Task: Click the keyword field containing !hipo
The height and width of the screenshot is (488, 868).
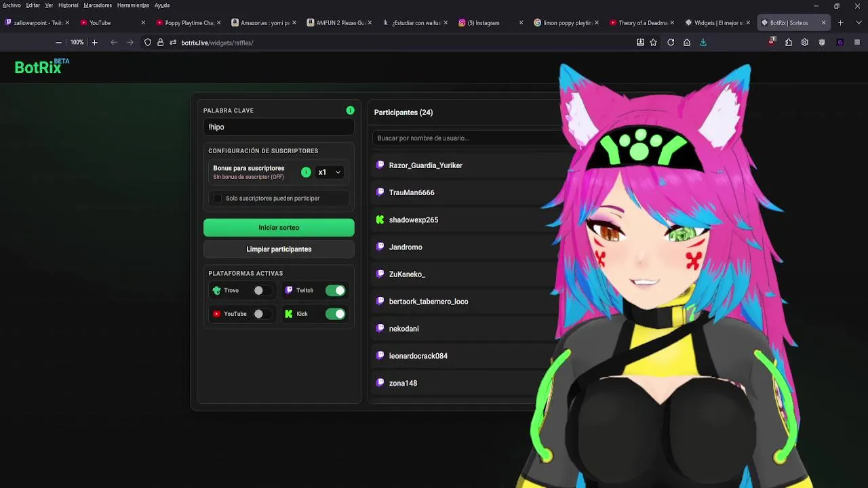Action: click(x=279, y=127)
